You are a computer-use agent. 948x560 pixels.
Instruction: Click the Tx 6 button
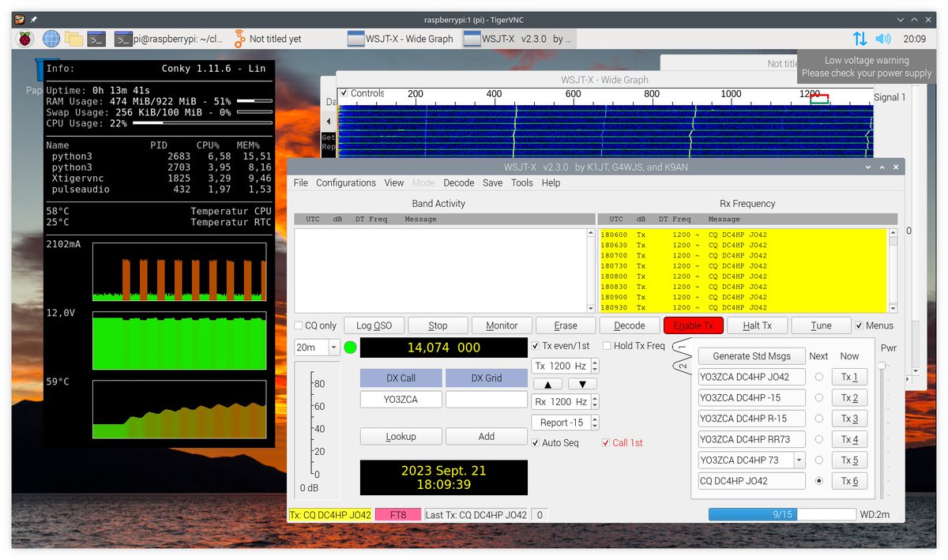point(850,480)
